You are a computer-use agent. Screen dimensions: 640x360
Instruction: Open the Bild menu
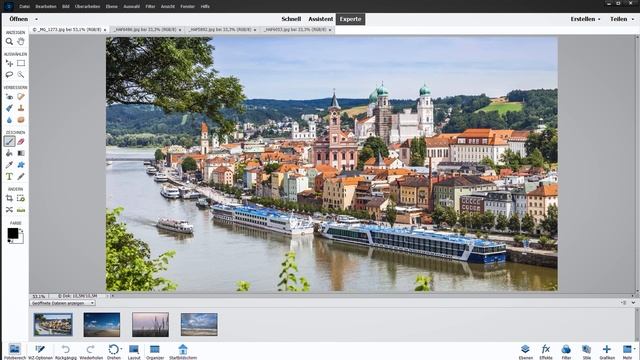[66, 7]
